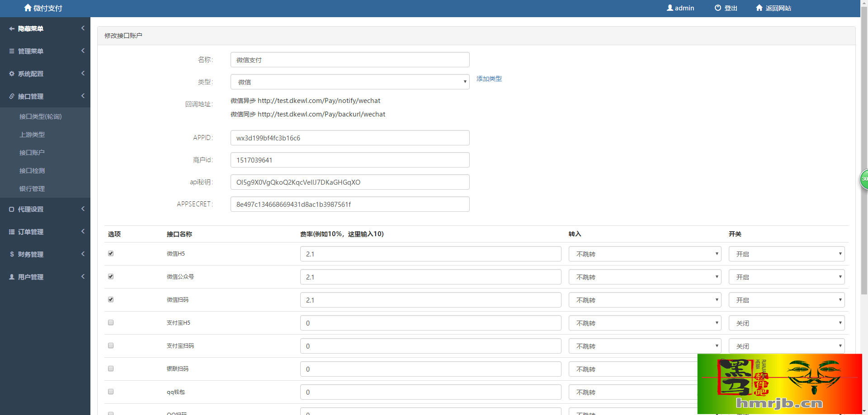The height and width of the screenshot is (415, 868).
Task: Click the admin account link
Action: tap(680, 8)
